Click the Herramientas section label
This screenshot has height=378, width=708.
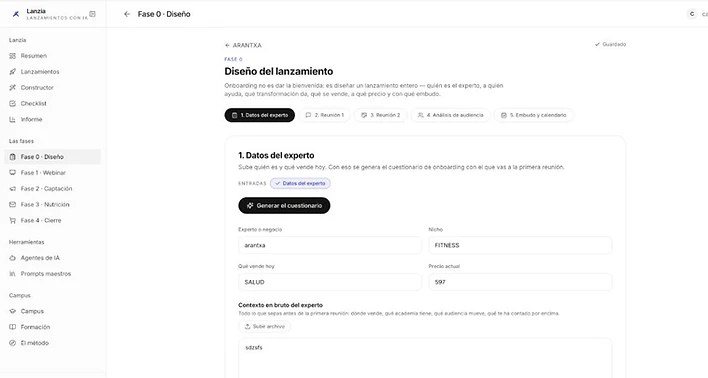(x=27, y=242)
